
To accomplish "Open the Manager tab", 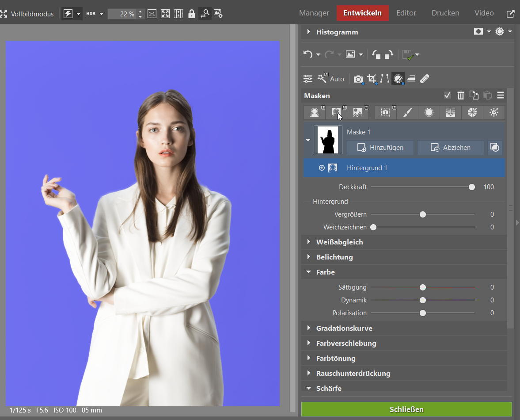I will point(314,13).
